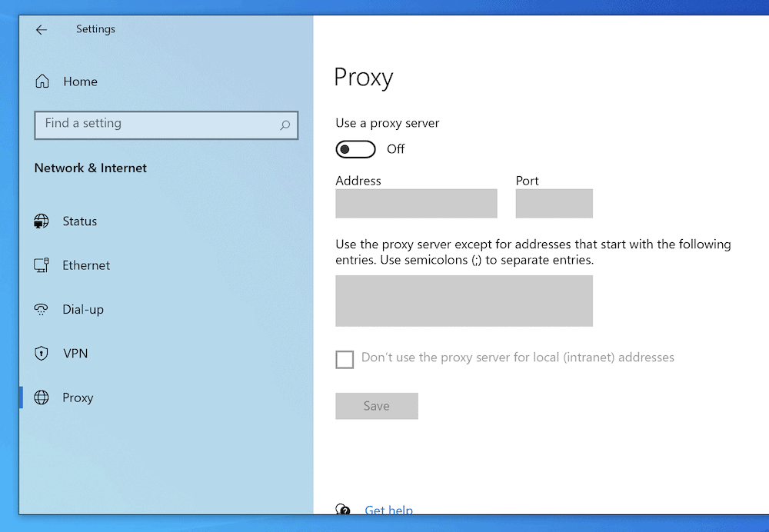Screen dimensions: 769x532
Task: Click the magnifier icon in search box
Action: click(x=285, y=125)
